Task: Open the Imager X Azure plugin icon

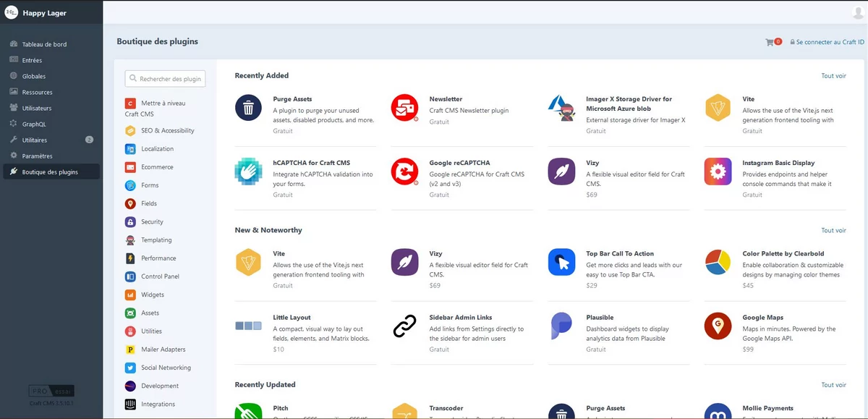Action: coord(561,108)
